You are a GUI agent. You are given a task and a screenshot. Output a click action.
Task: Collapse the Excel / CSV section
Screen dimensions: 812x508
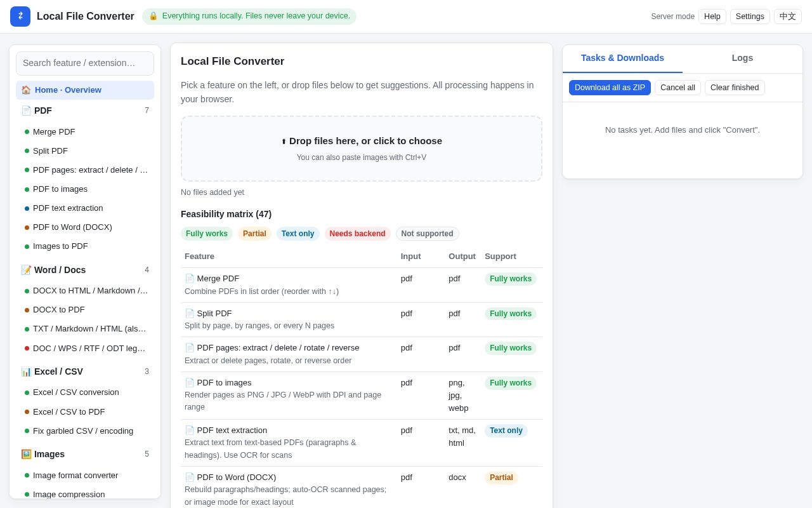pyautogui.click(x=85, y=371)
